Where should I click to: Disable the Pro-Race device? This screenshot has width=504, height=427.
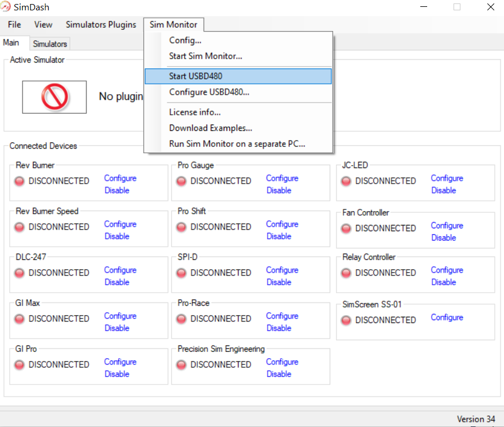tap(279, 328)
